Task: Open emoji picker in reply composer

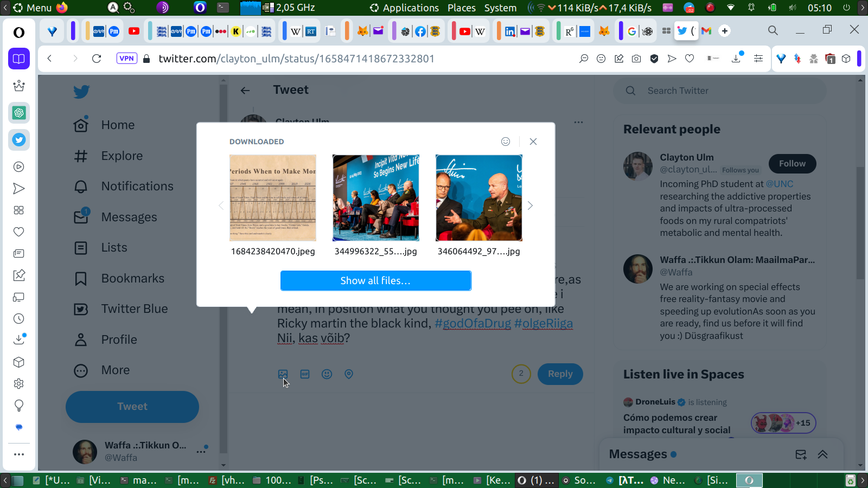Action: [327, 374]
